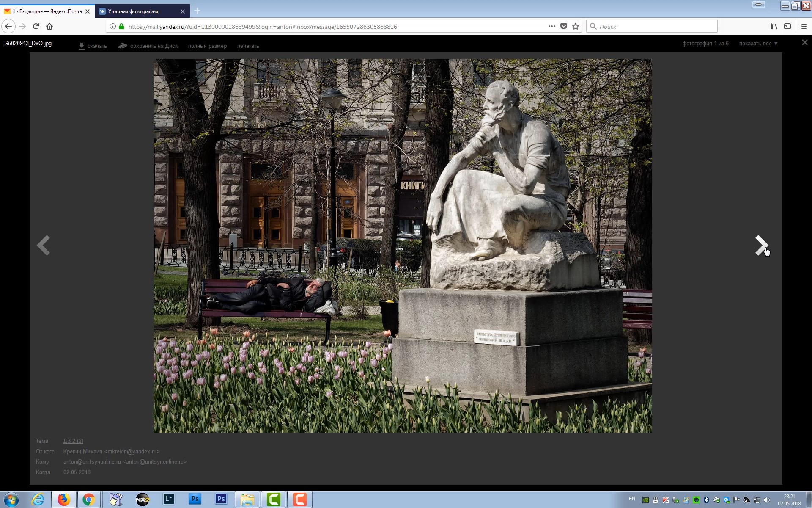Open TeamViewer tray icon
The width and height of the screenshot is (812, 508).
(x=727, y=500)
